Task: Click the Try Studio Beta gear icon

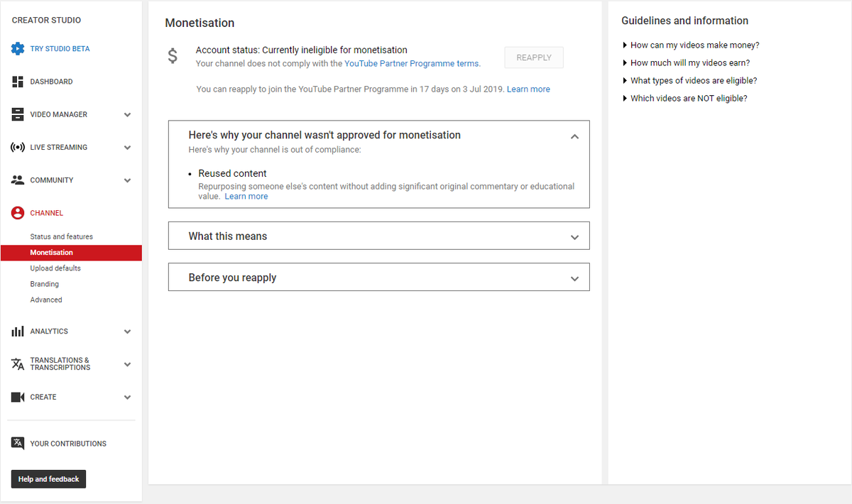Action: [x=18, y=49]
